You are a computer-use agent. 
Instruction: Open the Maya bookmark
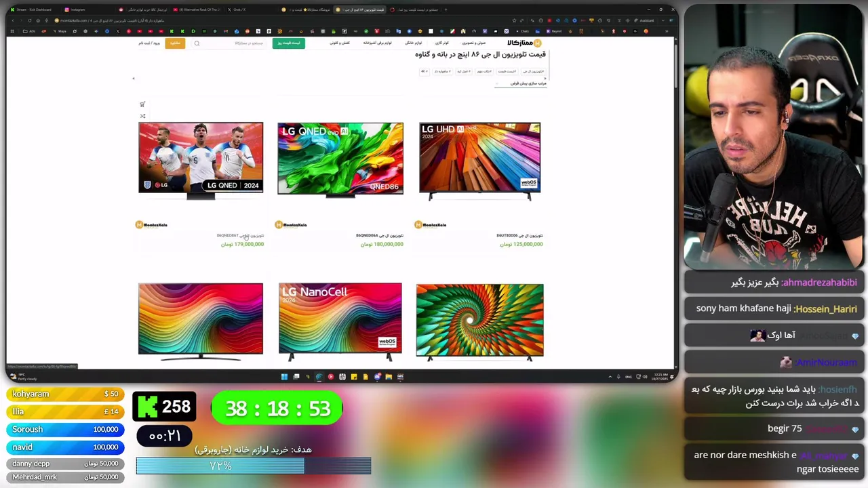60,31
